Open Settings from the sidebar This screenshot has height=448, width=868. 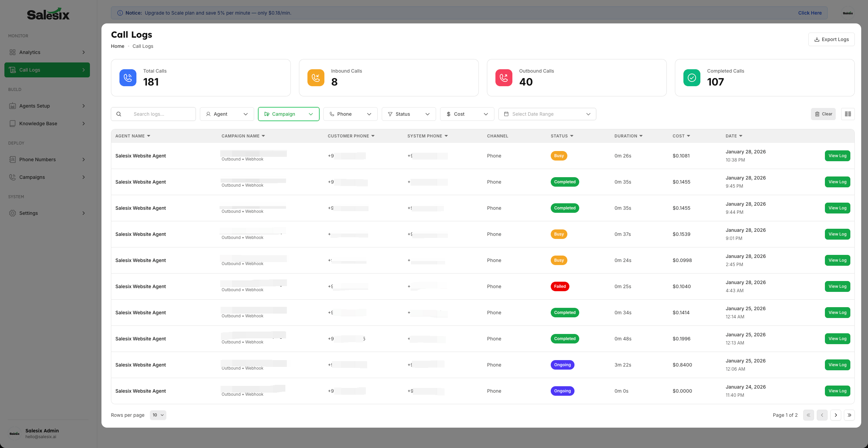[29, 213]
